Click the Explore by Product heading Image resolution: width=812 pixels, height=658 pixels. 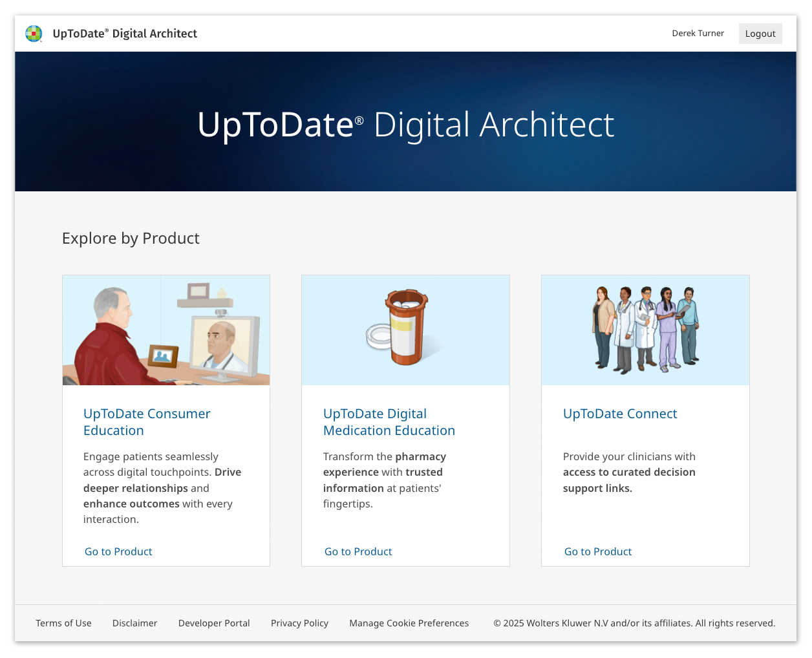tap(131, 239)
